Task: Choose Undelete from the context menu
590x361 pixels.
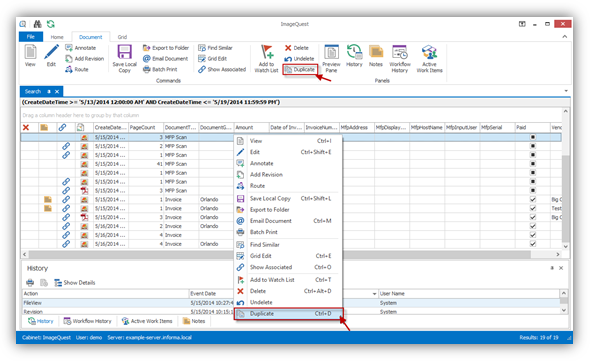Action: pyautogui.click(x=289, y=302)
